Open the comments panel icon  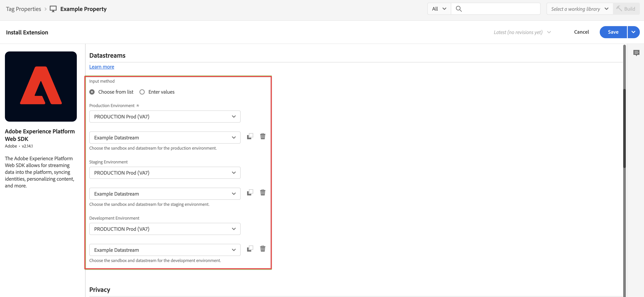point(636,53)
